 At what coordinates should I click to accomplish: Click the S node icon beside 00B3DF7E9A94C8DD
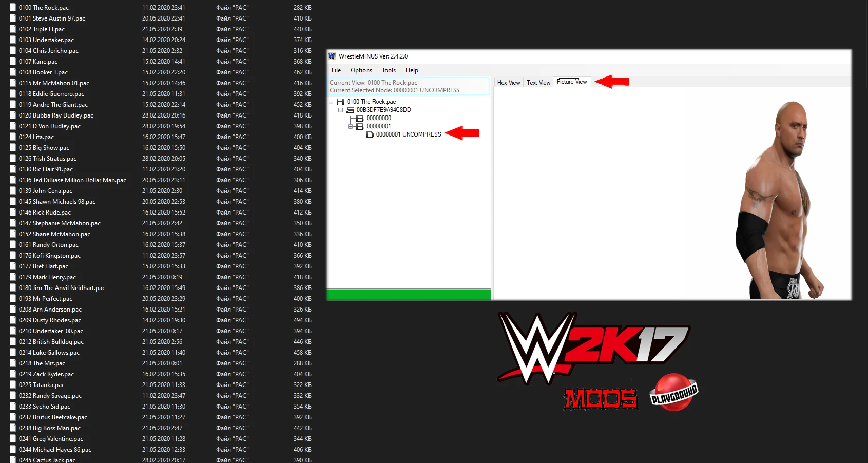click(x=350, y=110)
